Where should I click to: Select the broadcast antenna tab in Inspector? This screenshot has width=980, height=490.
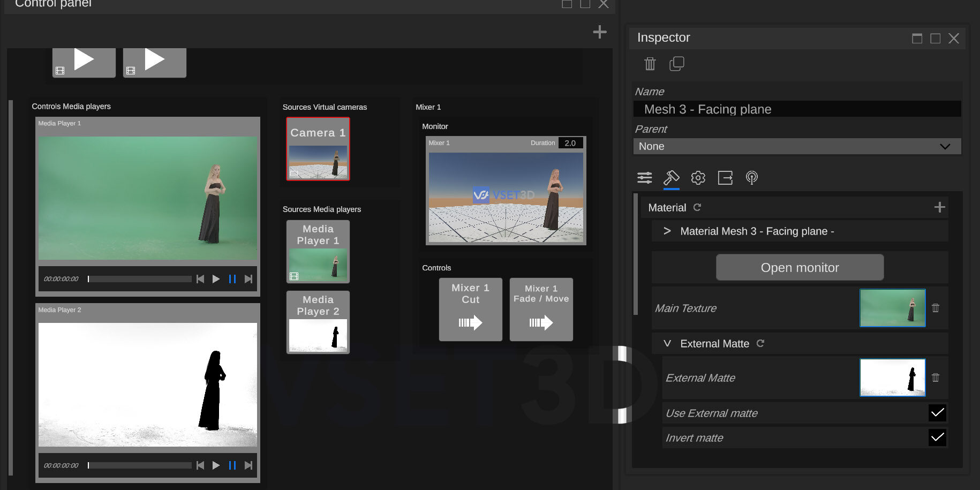(751, 178)
